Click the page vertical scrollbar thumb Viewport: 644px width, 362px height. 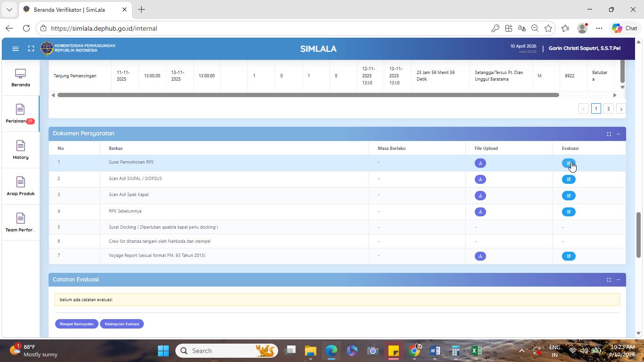639,235
